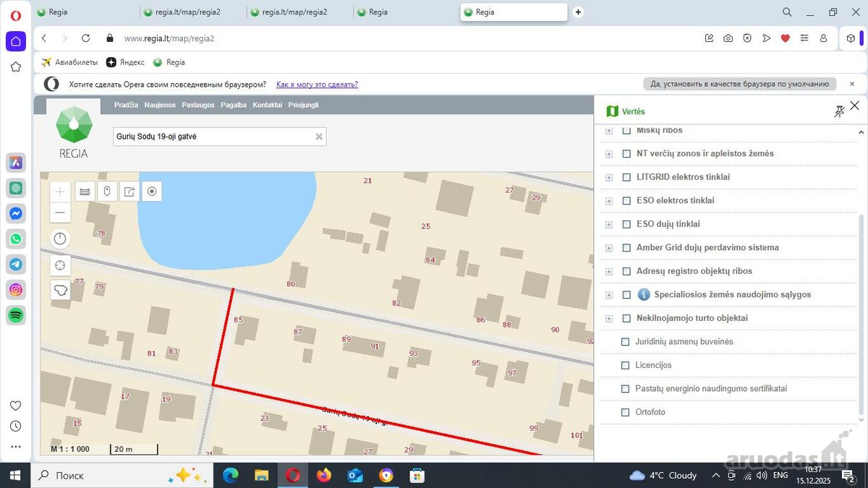Click the red heart bookmark icon
Image resolution: width=868 pixels, height=488 pixels.
[786, 38]
